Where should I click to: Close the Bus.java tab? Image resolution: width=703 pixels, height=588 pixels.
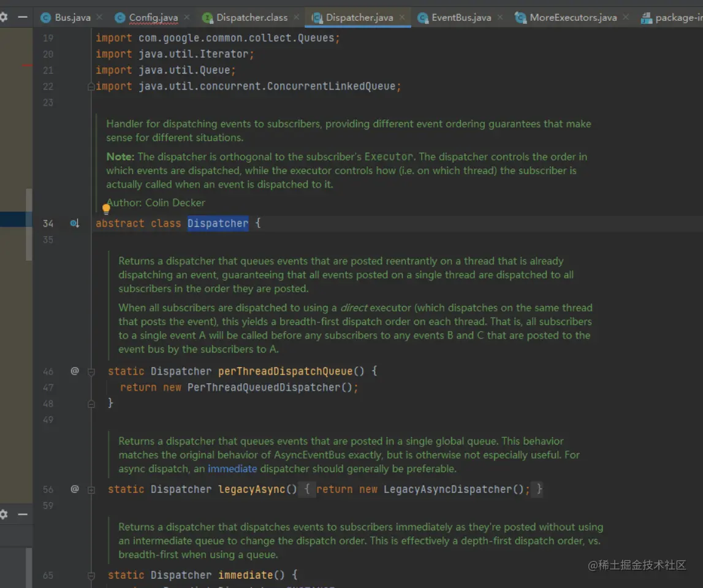click(99, 18)
